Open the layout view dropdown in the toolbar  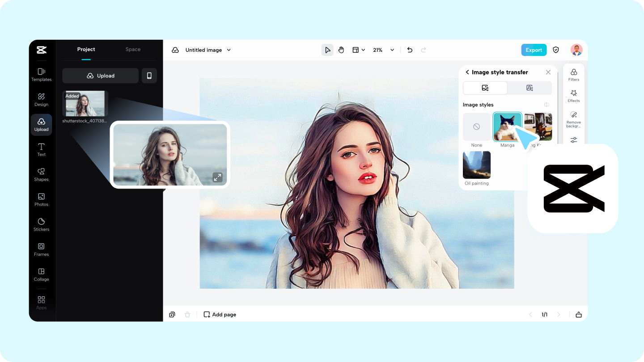pyautogui.click(x=358, y=50)
